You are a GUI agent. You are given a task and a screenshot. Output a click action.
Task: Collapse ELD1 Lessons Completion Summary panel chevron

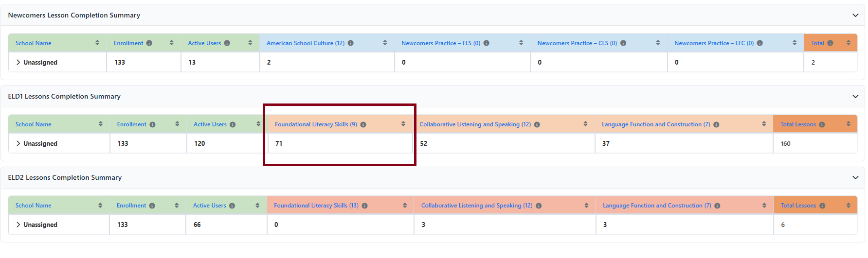[x=855, y=97]
